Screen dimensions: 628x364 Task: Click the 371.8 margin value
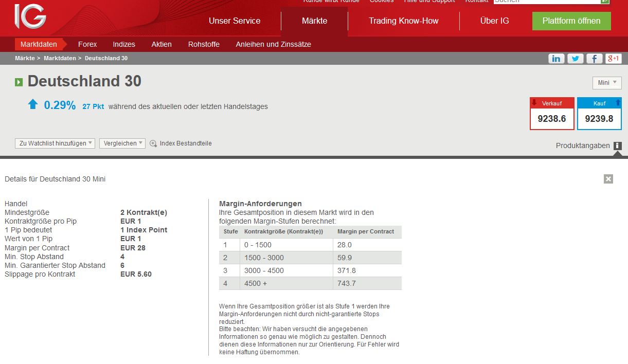coord(347,270)
